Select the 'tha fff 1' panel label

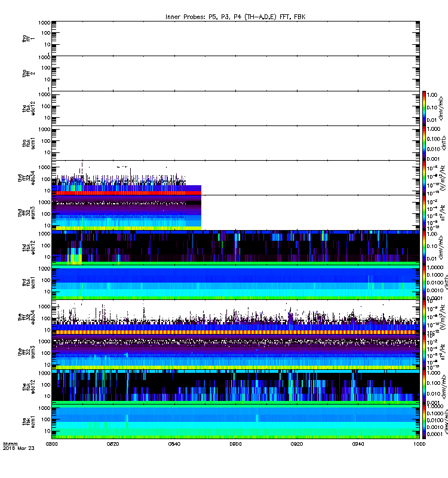28,38
